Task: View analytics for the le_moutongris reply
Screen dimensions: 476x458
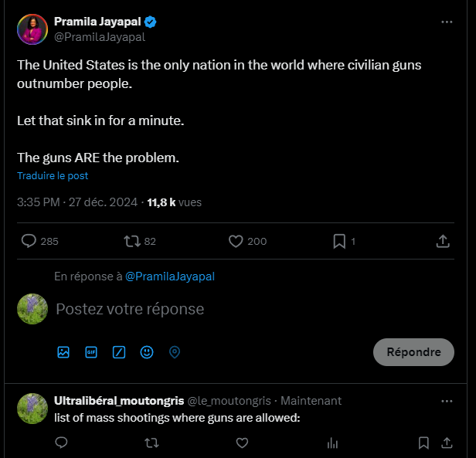Action: click(332, 443)
